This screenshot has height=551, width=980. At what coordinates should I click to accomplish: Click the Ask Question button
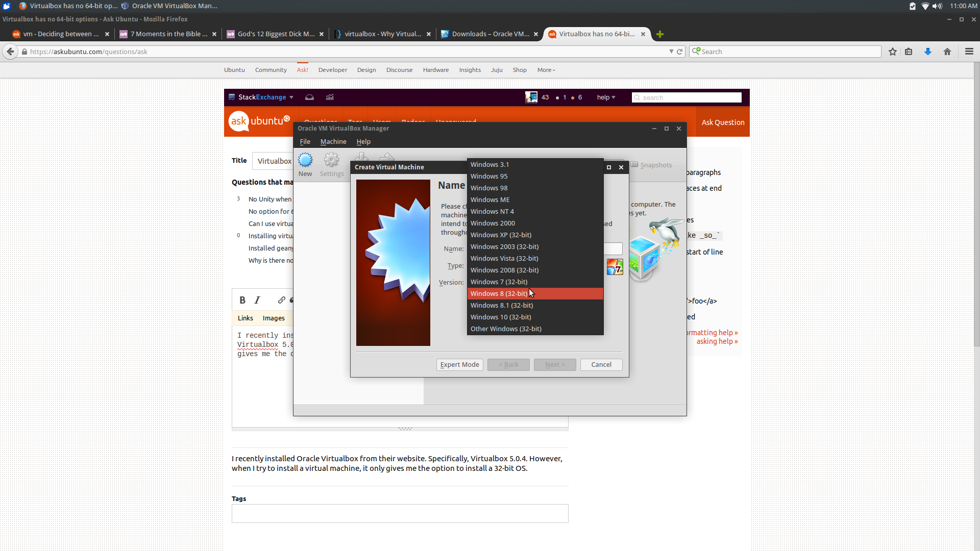coord(723,122)
